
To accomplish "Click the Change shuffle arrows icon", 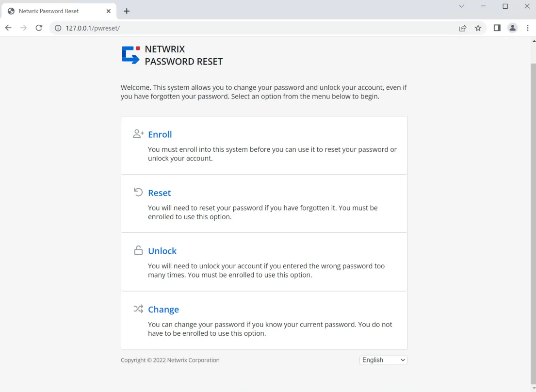I will (138, 309).
